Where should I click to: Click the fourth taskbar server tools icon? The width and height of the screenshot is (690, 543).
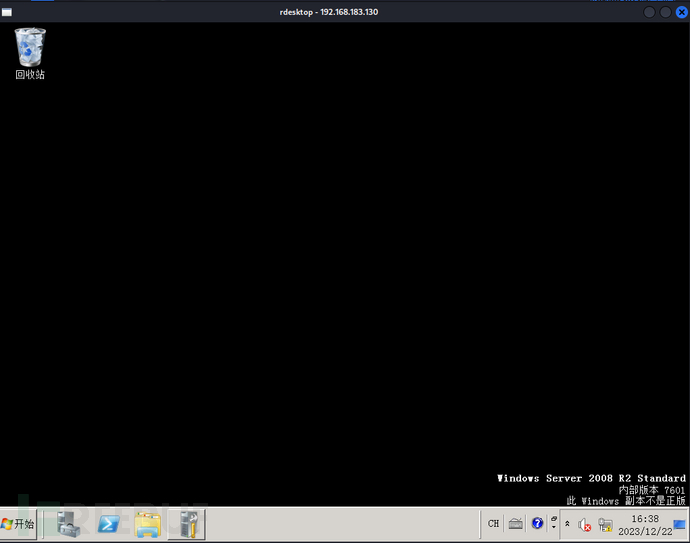186,523
